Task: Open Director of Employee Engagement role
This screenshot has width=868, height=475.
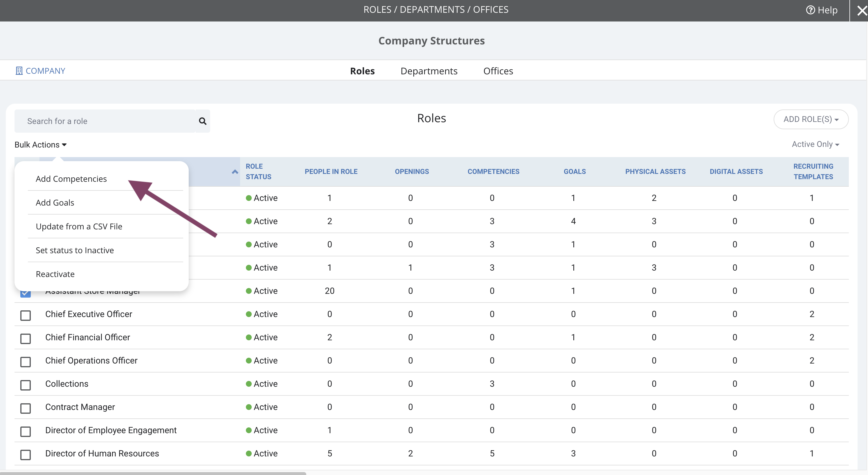Action: (111, 431)
